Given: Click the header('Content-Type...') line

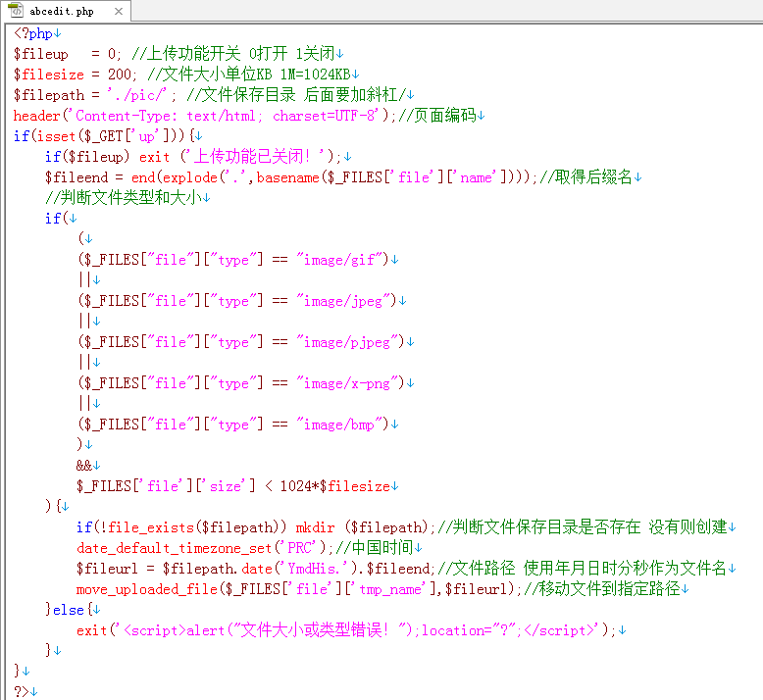Looking at the screenshot, I should pyautogui.click(x=249, y=116).
